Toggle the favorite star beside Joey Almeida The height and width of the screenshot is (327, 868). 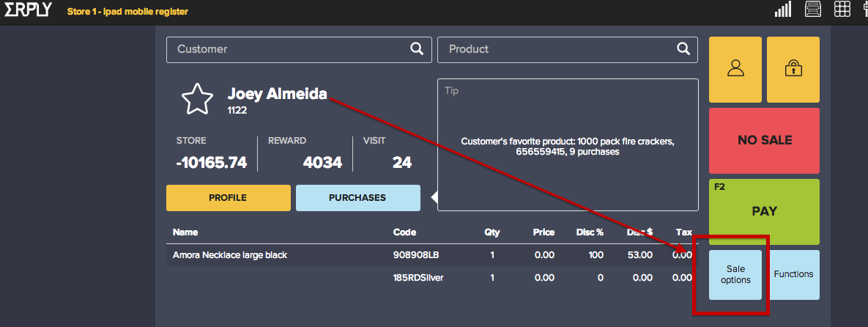tap(197, 99)
